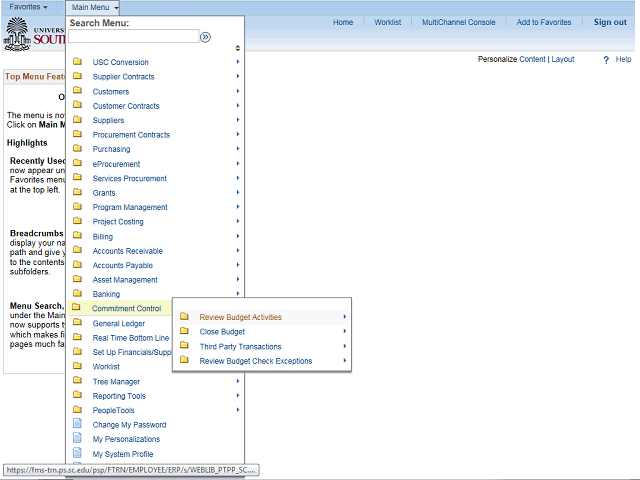Click the folder icon beside Banking

coord(77,293)
